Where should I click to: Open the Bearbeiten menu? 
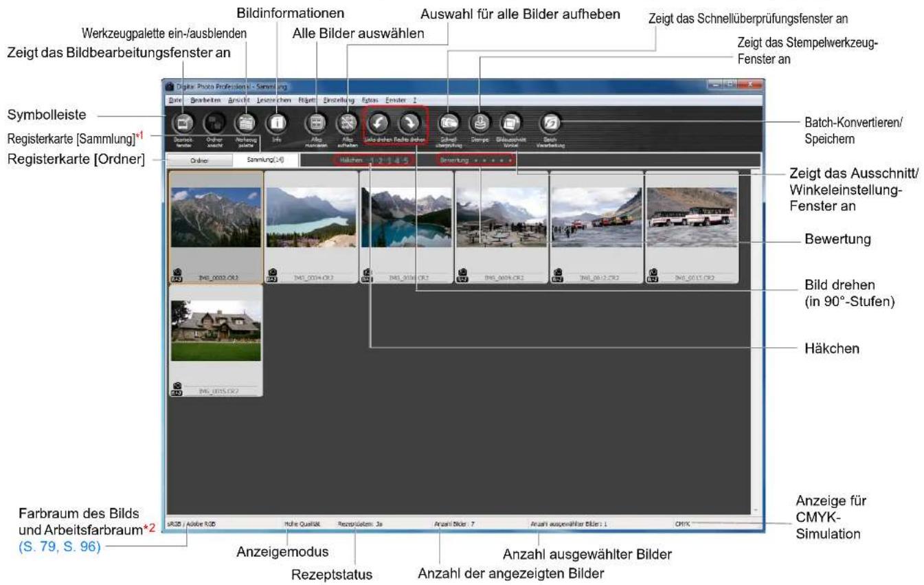coord(205,100)
